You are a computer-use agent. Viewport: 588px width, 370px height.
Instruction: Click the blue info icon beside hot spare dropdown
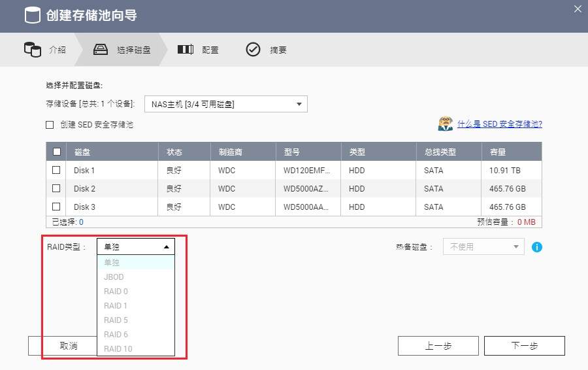click(537, 247)
